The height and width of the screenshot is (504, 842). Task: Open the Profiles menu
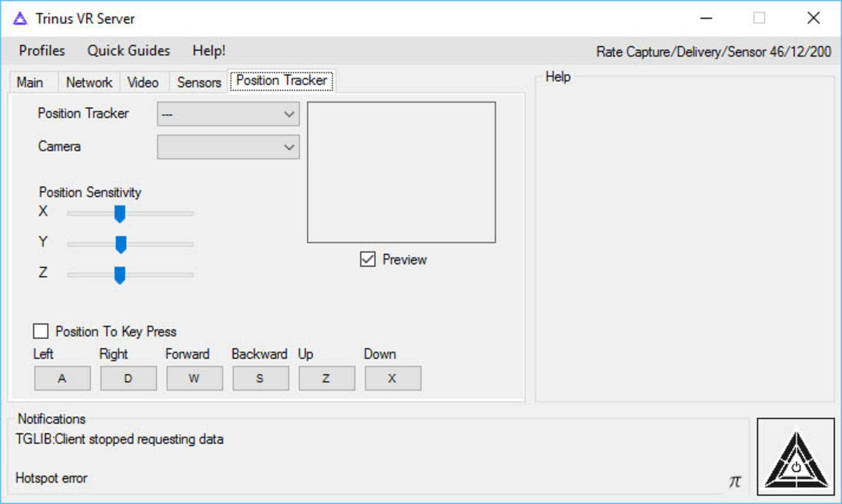41,50
